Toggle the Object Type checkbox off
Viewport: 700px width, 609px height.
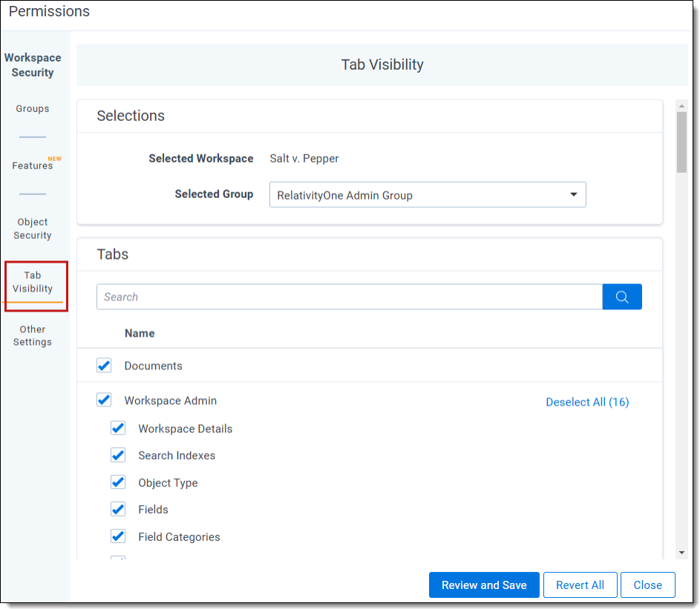(x=117, y=481)
